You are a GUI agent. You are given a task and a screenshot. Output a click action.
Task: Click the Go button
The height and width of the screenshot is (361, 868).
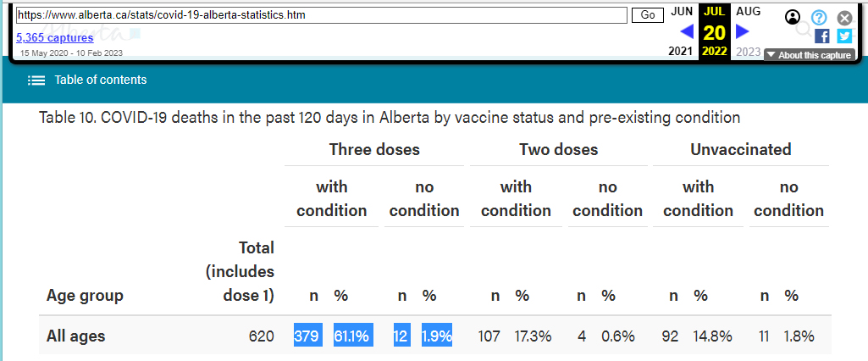point(648,15)
